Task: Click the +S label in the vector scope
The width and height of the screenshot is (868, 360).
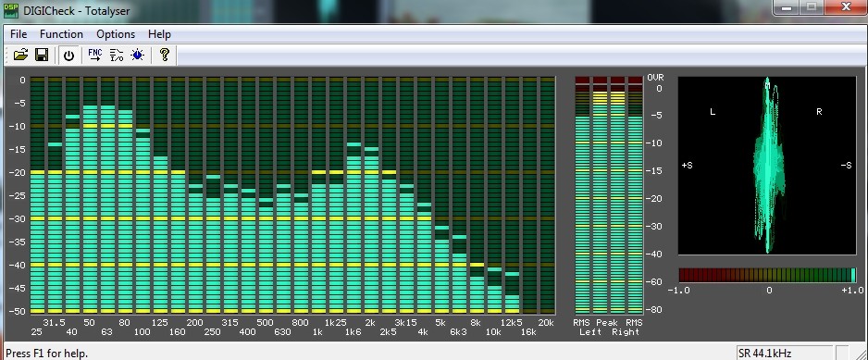Action: [x=687, y=166]
